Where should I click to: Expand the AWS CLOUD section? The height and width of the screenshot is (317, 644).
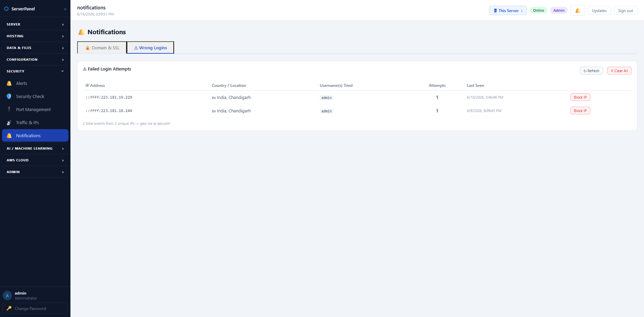[35, 160]
